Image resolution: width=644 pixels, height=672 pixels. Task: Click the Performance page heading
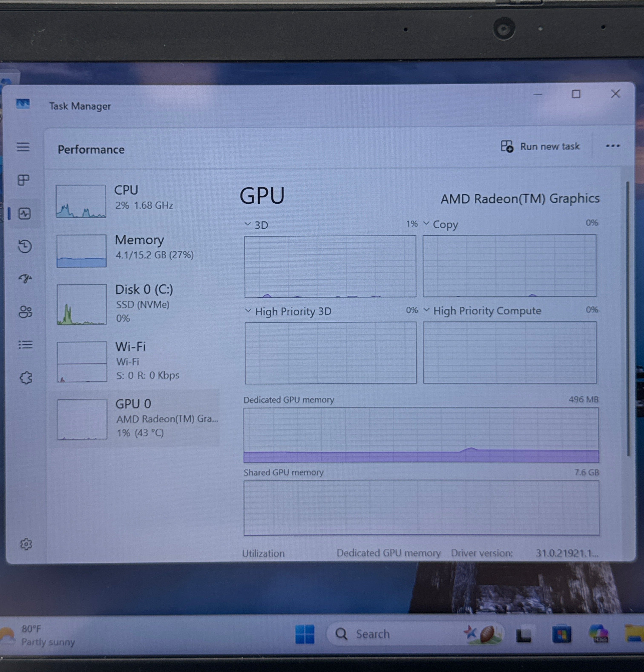click(91, 149)
